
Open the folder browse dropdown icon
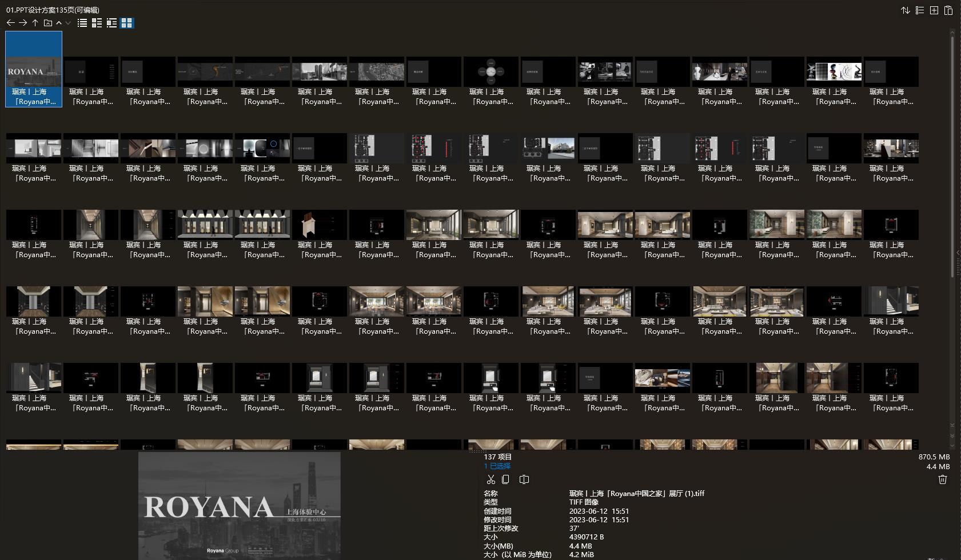point(48,23)
